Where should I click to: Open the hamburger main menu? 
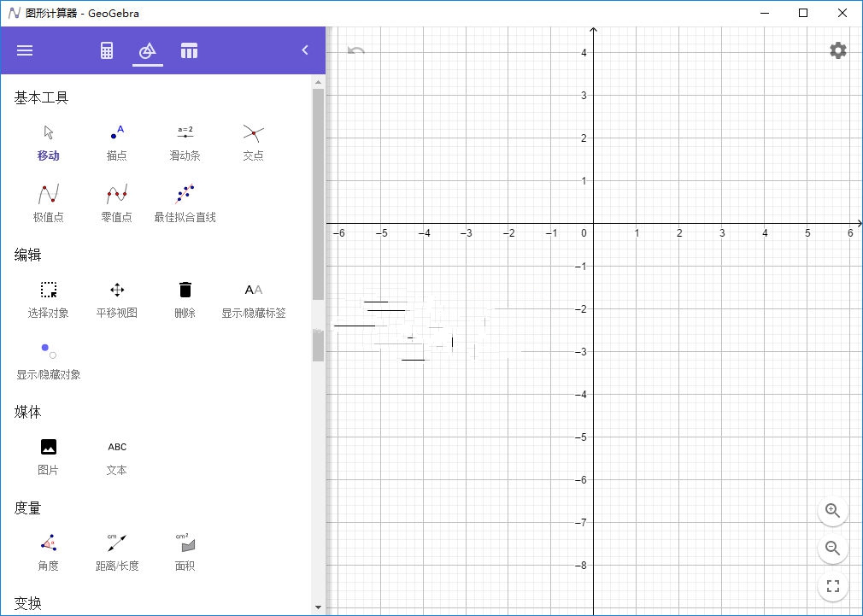tap(25, 50)
